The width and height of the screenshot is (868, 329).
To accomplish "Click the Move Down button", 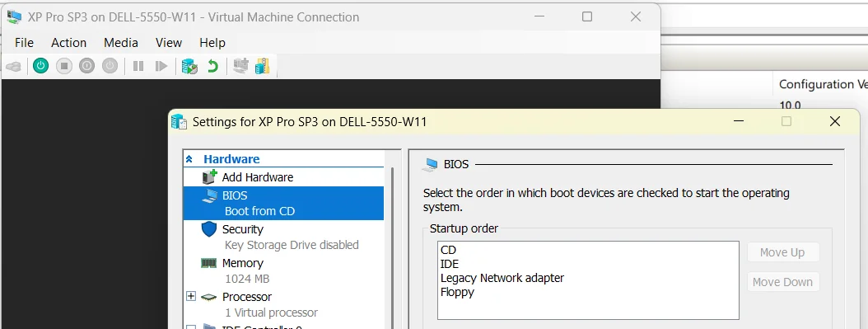I will [x=782, y=282].
